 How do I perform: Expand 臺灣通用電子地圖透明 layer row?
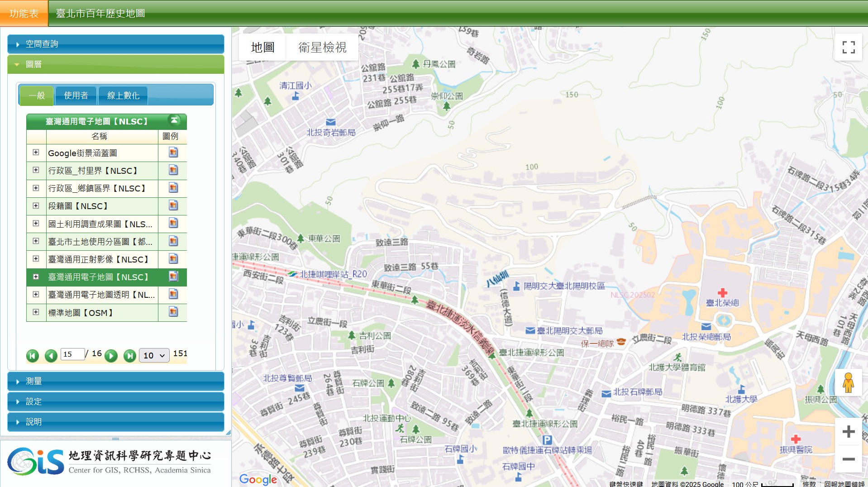(36, 294)
